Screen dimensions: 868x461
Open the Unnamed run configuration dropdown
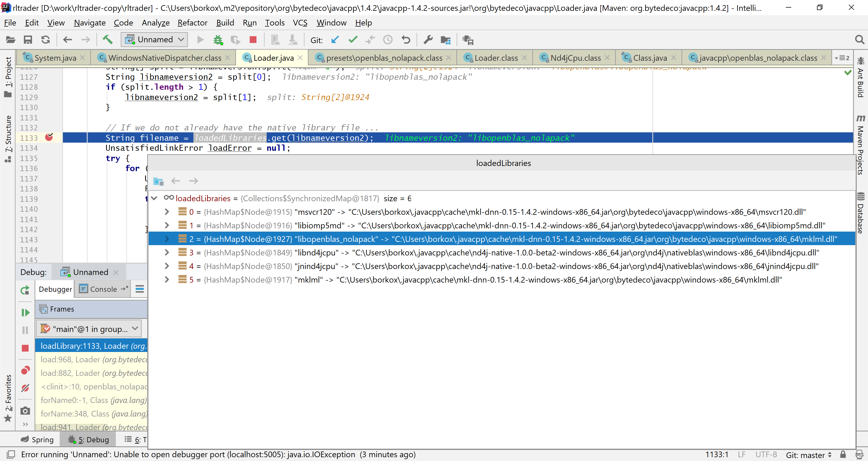(x=154, y=40)
